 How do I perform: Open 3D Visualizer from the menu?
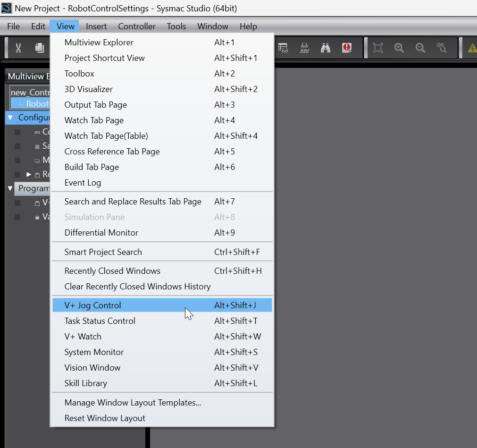pos(162,89)
